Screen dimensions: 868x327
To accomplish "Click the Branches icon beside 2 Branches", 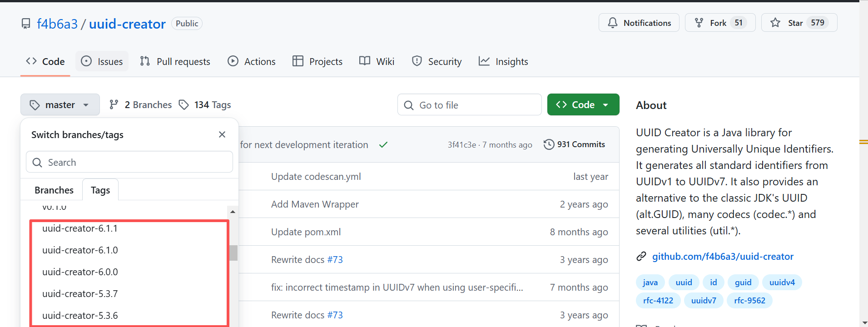I will pyautogui.click(x=114, y=105).
